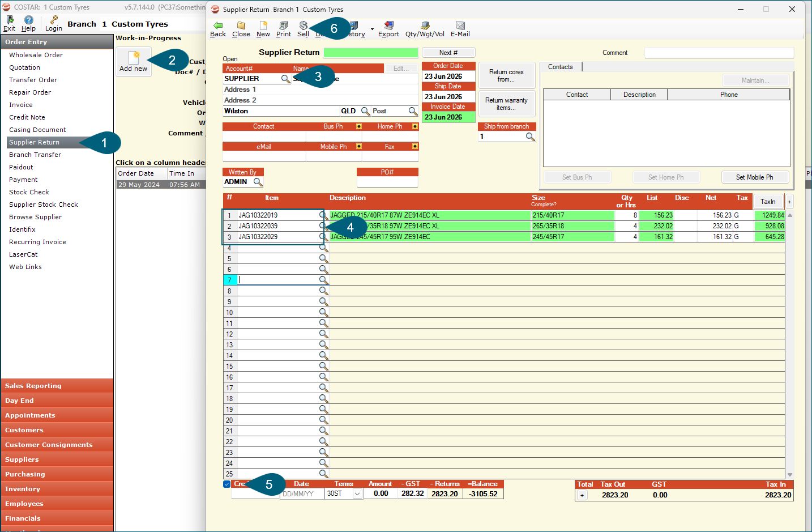Viewport: 812px width, 532px height.
Task: Open the item search magnifier on line 25
Action: (323, 474)
